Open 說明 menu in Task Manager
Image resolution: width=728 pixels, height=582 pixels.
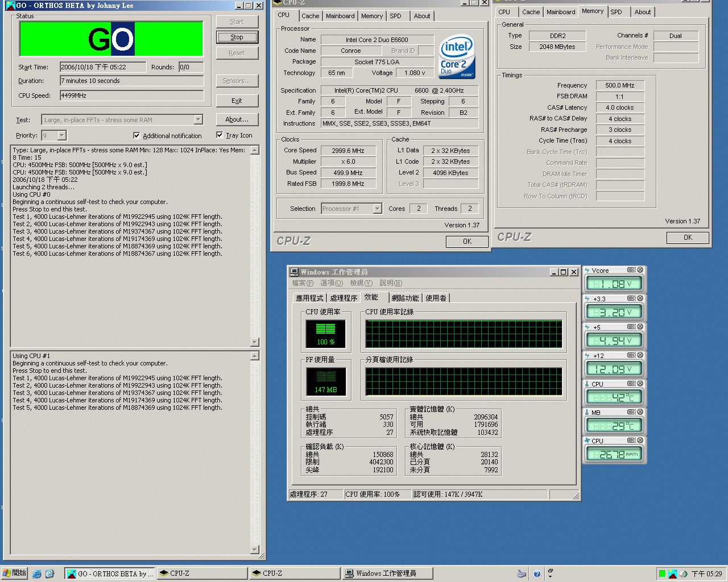coord(391,283)
